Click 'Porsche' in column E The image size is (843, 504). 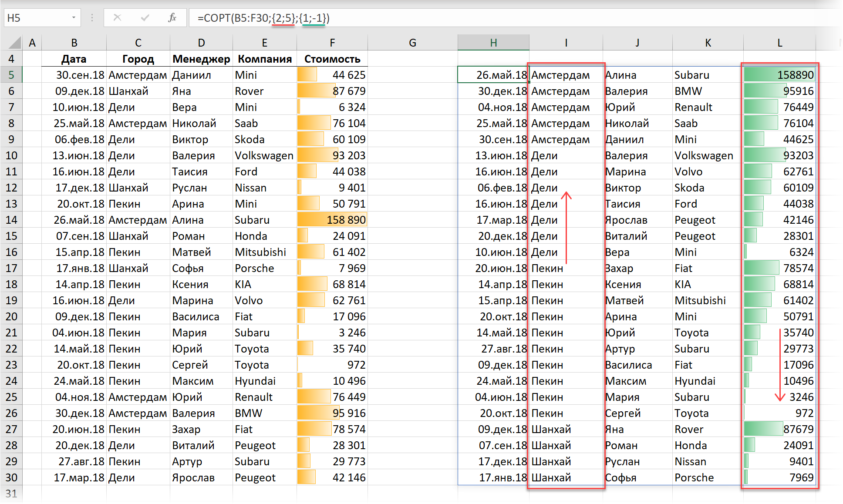264,268
